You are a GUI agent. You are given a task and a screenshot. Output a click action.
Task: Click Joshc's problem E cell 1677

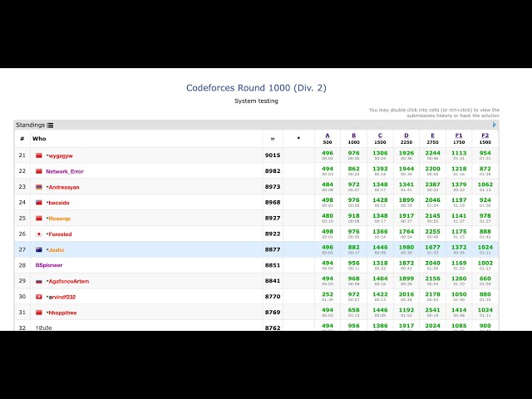[x=432, y=248]
